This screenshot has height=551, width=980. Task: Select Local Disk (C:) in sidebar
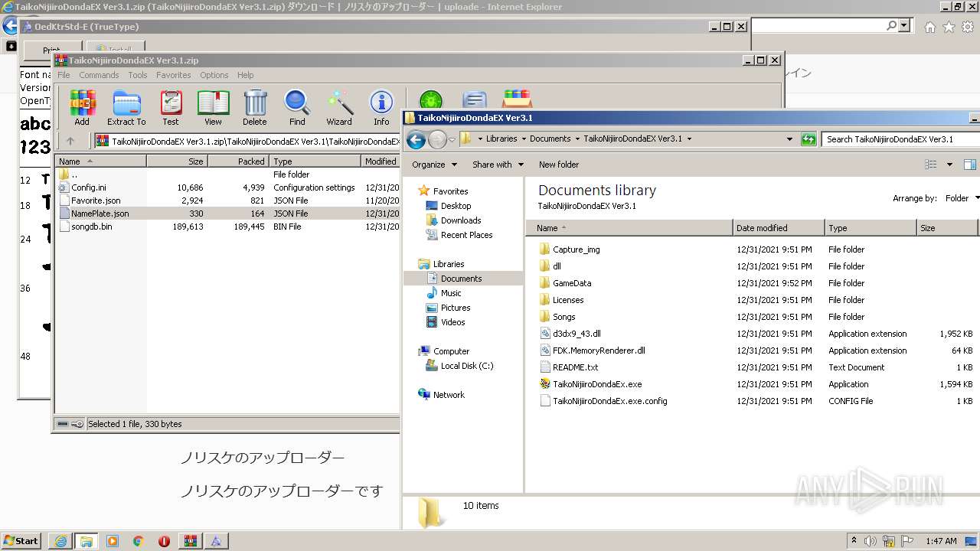coord(467,366)
